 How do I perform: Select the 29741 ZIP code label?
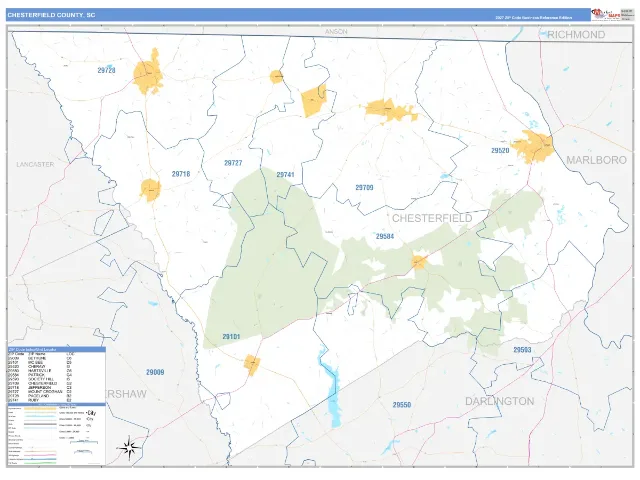click(x=285, y=175)
